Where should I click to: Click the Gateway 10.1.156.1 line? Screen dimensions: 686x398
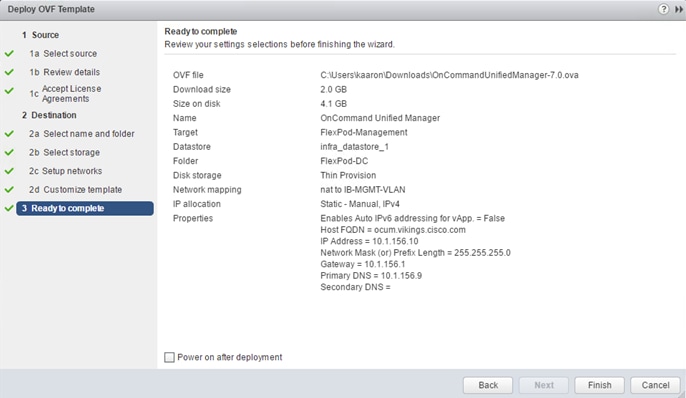tap(363, 264)
